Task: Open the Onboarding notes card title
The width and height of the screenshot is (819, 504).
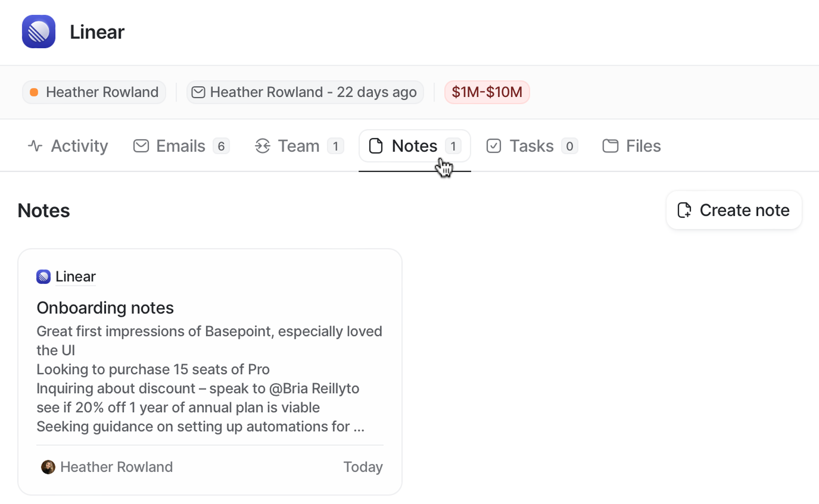Action: 105,308
